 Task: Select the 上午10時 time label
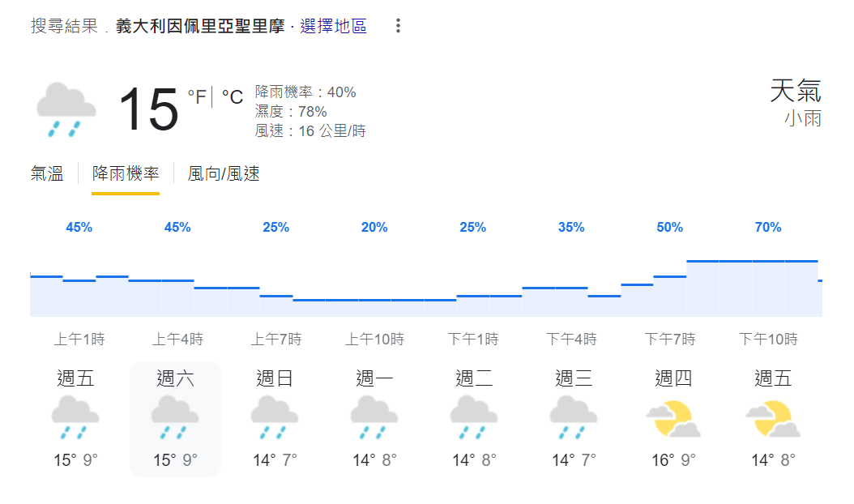click(x=374, y=340)
